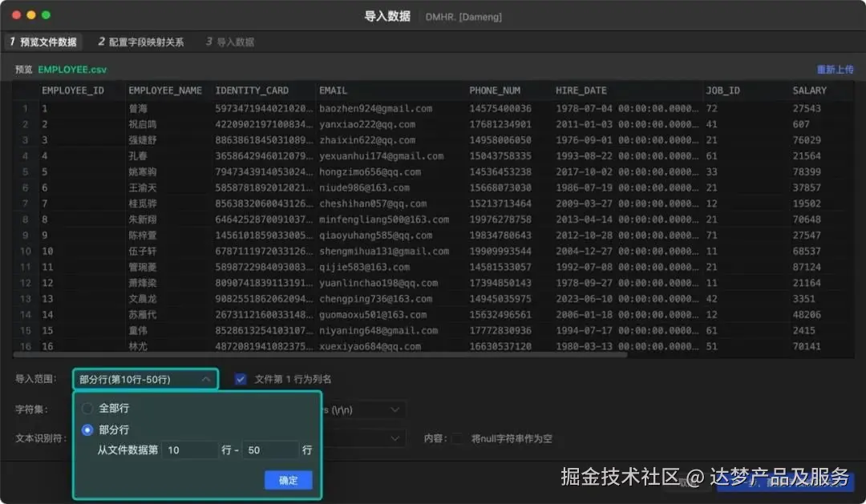This screenshot has height=504, width=866.
Task: Click the EMAIL column header
Action: coord(333,91)
